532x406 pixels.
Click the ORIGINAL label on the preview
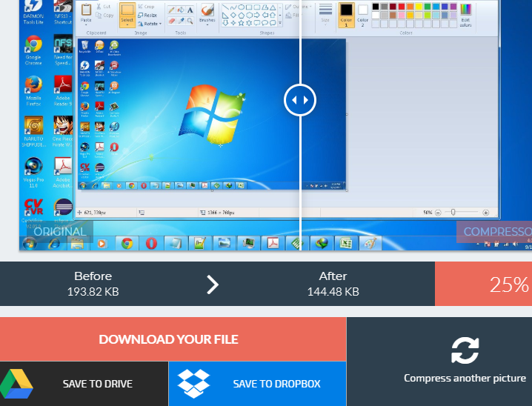pyautogui.click(x=60, y=231)
